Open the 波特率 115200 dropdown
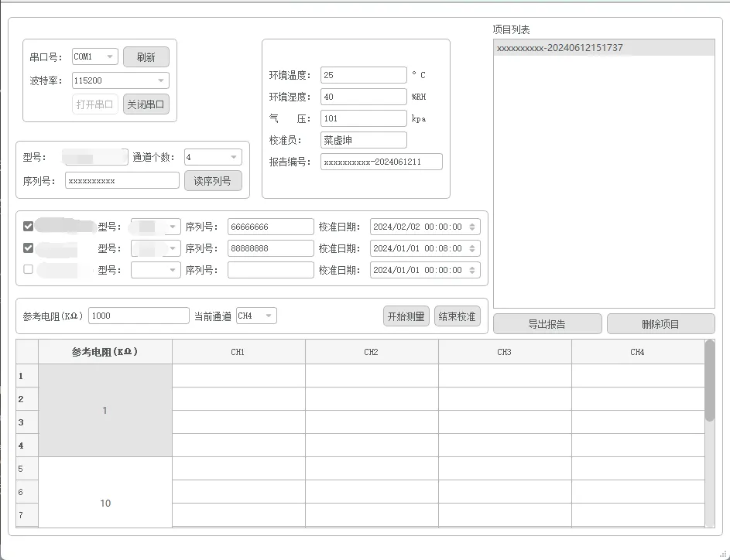Viewport: 730px width, 560px height. [121, 80]
